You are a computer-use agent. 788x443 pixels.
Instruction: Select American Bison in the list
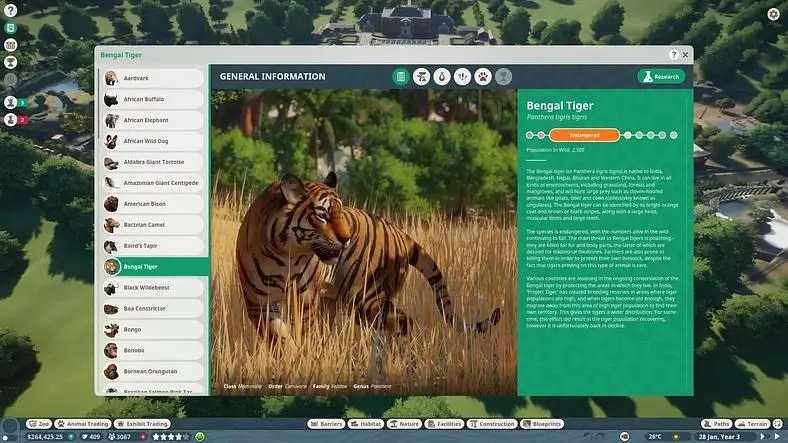pos(153,204)
